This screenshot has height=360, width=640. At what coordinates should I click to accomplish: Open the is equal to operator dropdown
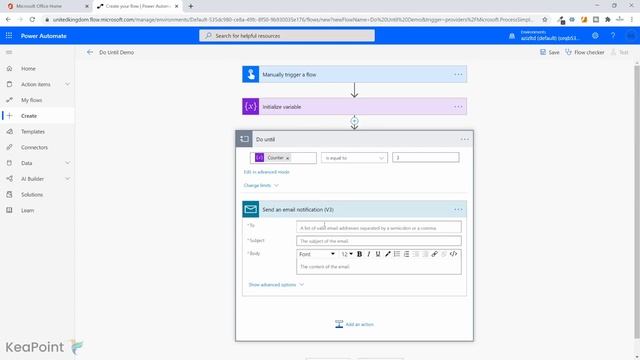point(354,158)
